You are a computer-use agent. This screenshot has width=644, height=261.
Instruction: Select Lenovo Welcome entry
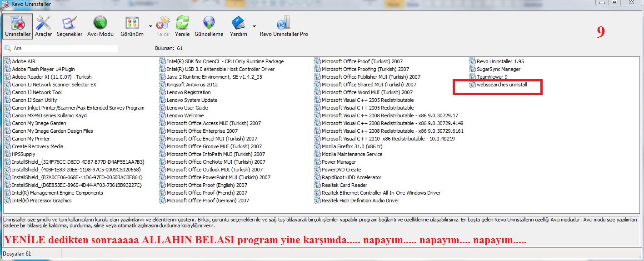(x=182, y=115)
